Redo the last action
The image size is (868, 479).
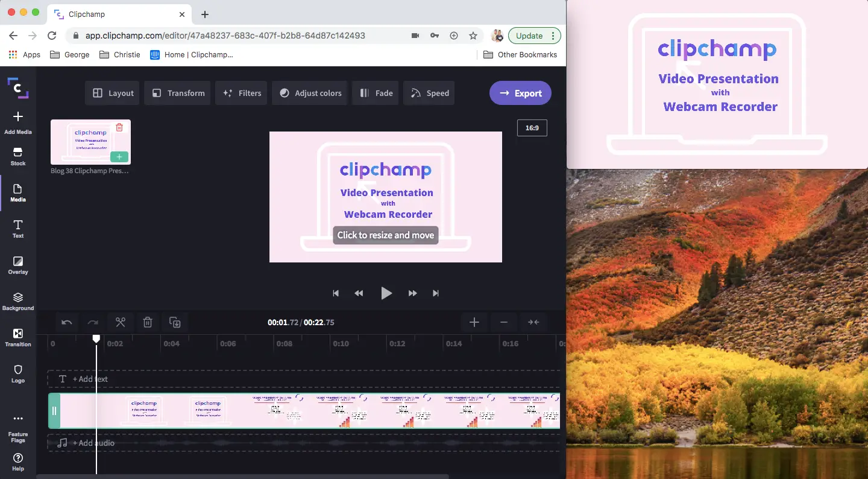(93, 322)
